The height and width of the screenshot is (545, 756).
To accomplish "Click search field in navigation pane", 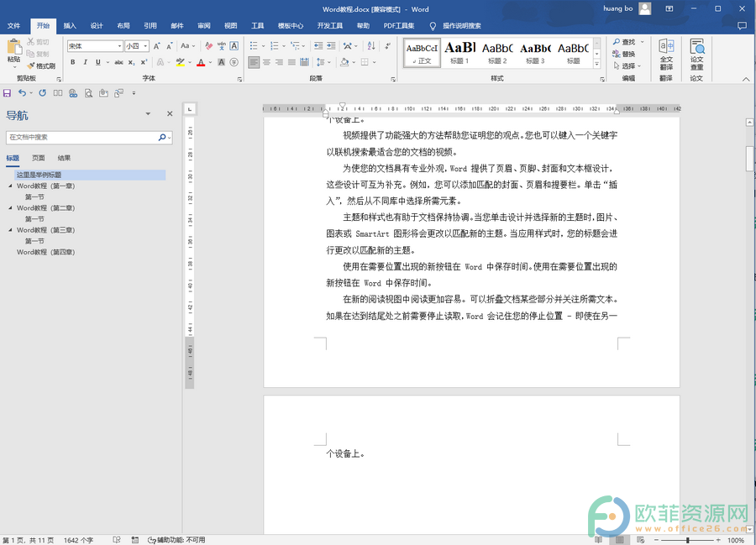I will [x=83, y=138].
